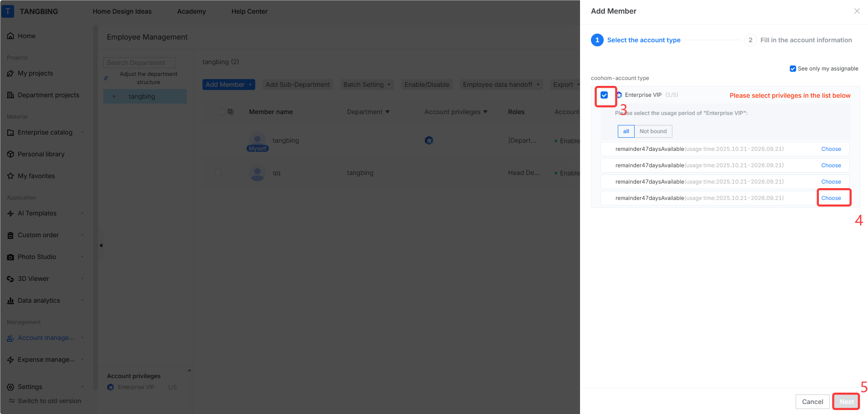This screenshot has height=414, width=868.
Task: Open the Batch Setting dropdown
Action: pyautogui.click(x=367, y=85)
